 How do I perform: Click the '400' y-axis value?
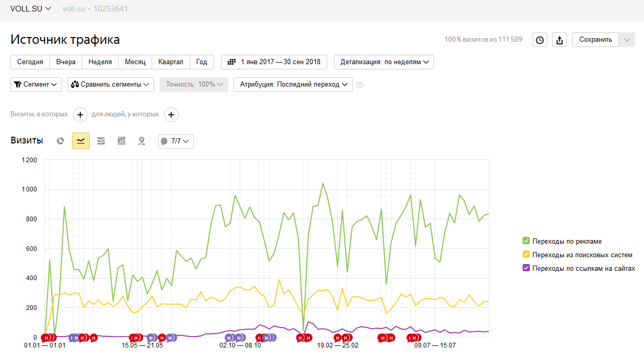pyautogui.click(x=31, y=278)
